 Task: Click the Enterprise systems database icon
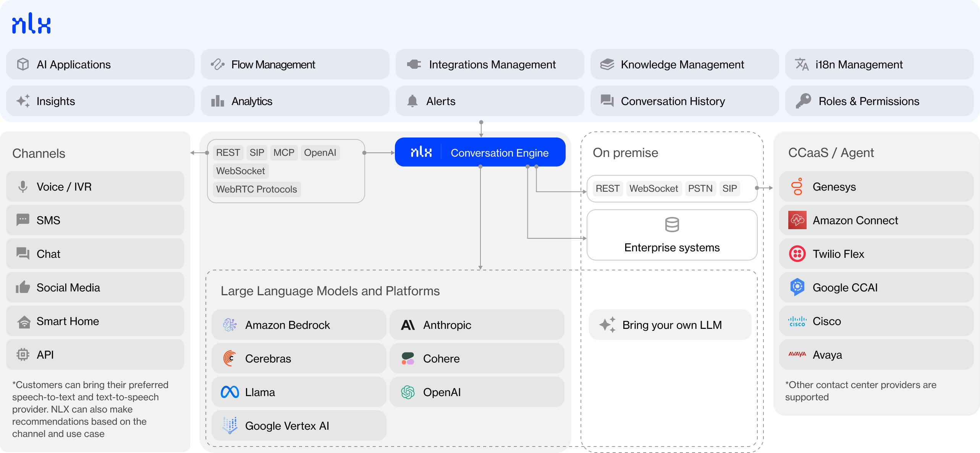pyautogui.click(x=672, y=225)
